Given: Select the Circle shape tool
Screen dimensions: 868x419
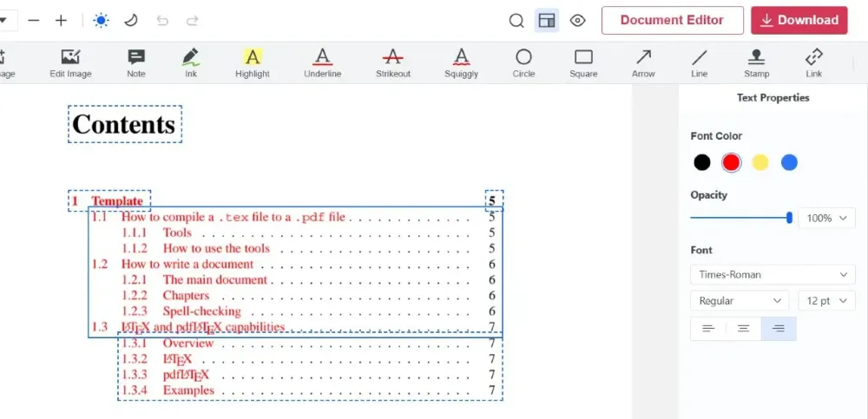Looking at the screenshot, I should coord(523,62).
